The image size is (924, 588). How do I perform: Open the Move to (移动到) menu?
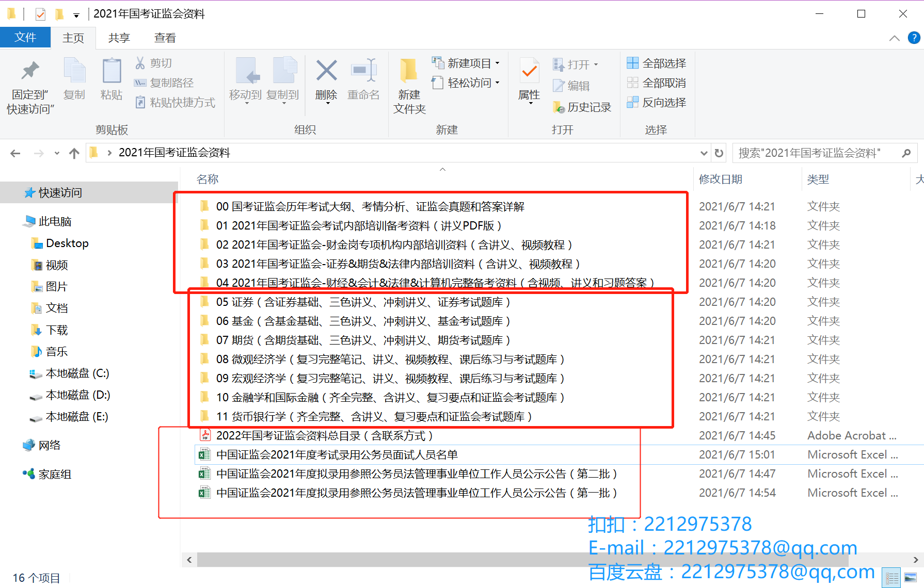click(246, 80)
